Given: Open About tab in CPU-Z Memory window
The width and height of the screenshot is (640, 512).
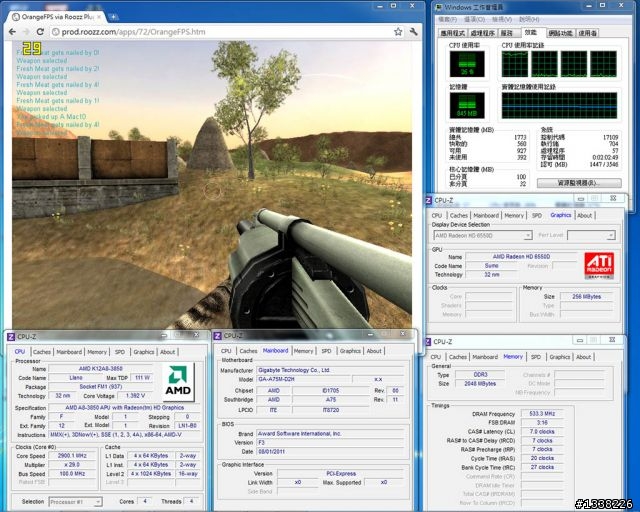Looking at the screenshot, I should click(583, 357).
